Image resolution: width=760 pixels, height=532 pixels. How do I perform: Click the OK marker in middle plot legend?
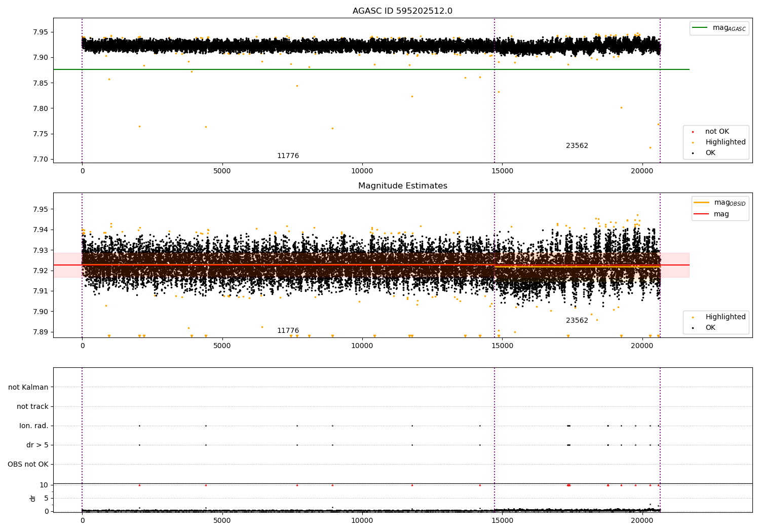tap(693, 328)
